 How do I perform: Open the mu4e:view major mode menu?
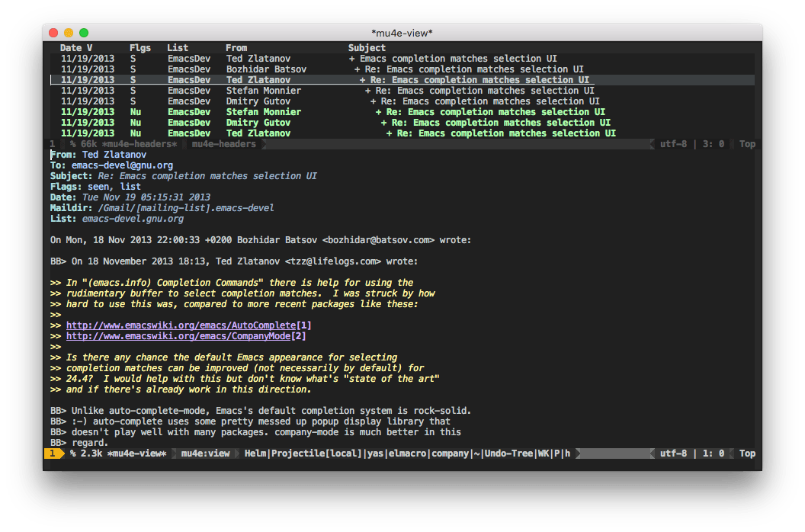tap(205, 453)
